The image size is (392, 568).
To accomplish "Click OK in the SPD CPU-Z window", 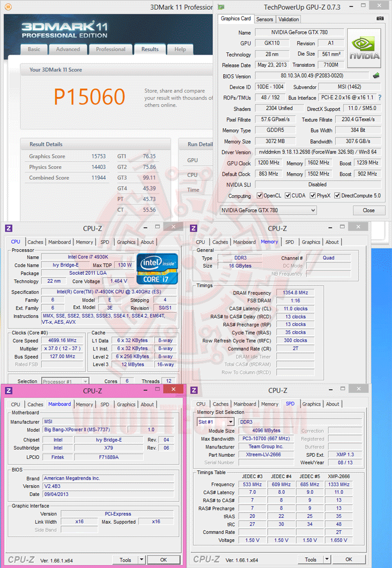I will pos(348,559).
